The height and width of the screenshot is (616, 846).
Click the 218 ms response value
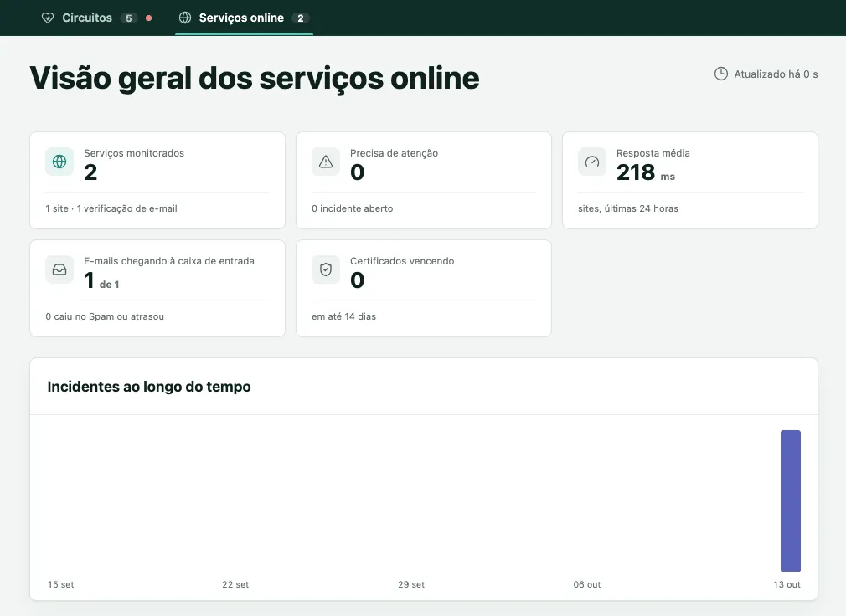click(x=645, y=172)
